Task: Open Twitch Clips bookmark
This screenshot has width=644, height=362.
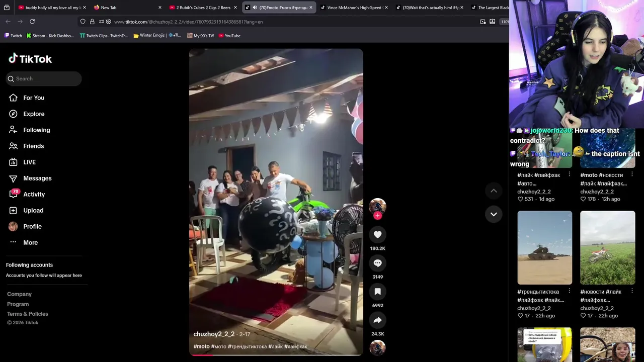Action: (x=104, y=36)
